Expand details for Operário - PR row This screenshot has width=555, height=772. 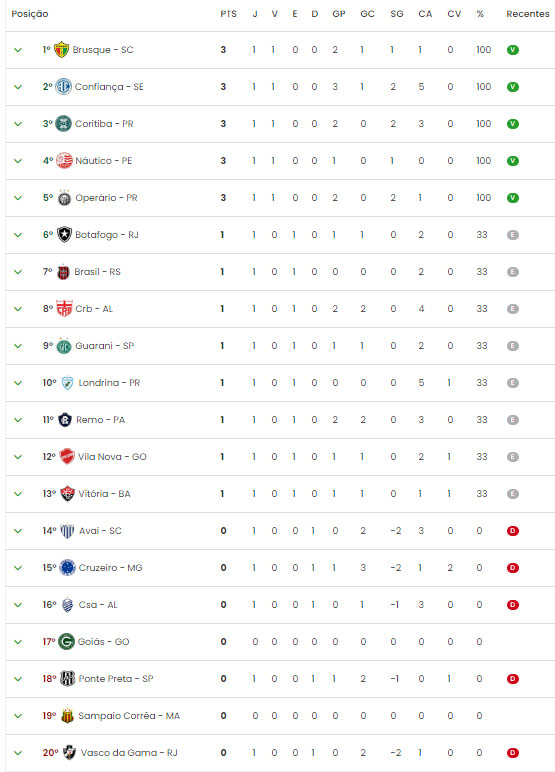[x=18, y=198]
